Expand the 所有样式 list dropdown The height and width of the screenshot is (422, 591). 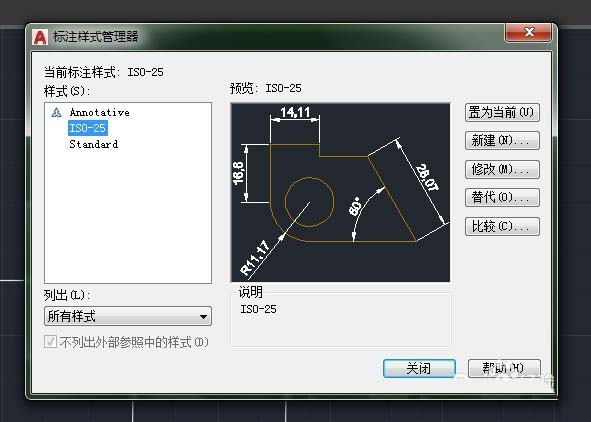(128, 316)
